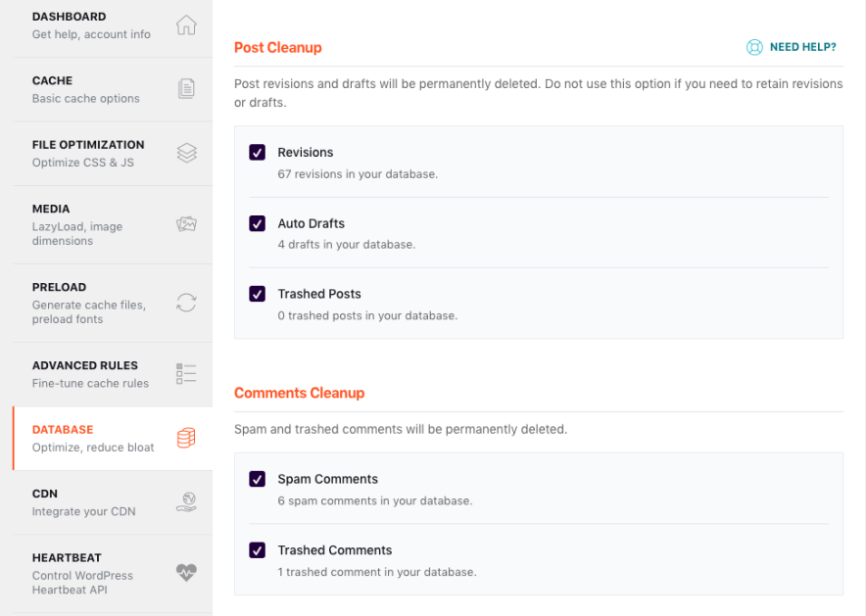Screen dimensions: 866x616
Task: Uncheck the Trashed Comments checkbox
Action: click(257, 549)
